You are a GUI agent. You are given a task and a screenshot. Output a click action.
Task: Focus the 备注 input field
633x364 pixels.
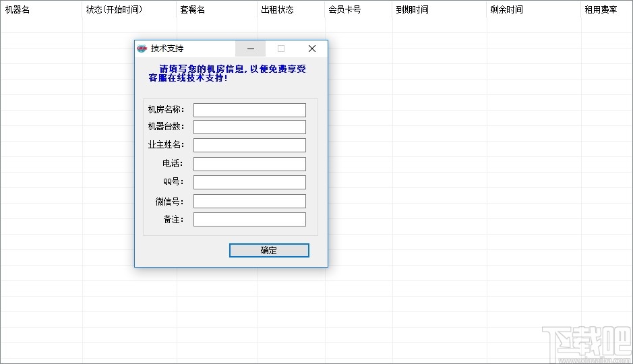pyautogui.click(x=249, y=219)
